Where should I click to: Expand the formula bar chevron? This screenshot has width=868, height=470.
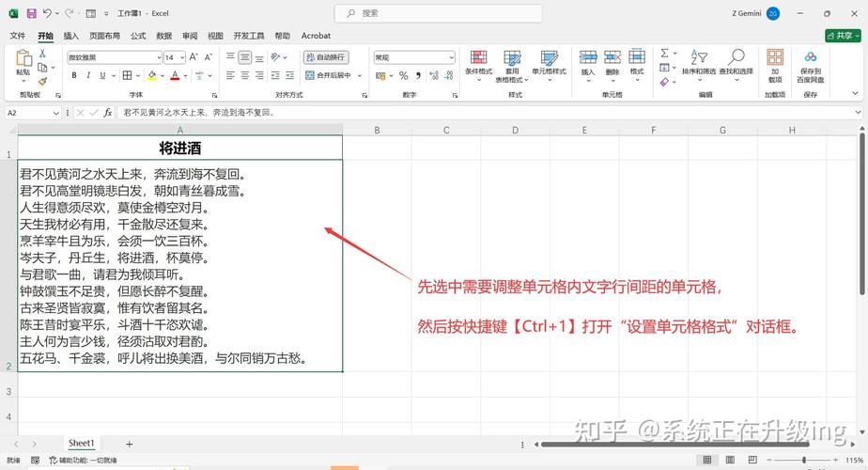coord(858,113)
